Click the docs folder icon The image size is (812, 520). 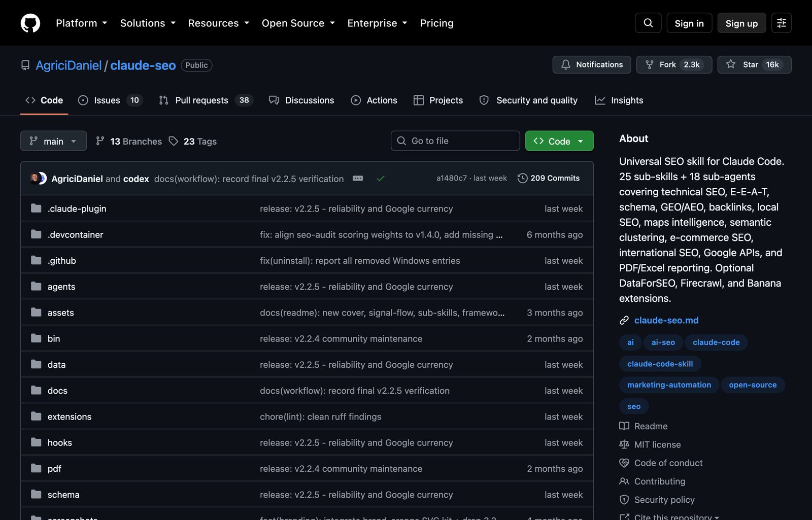click(x=36, y=390)
